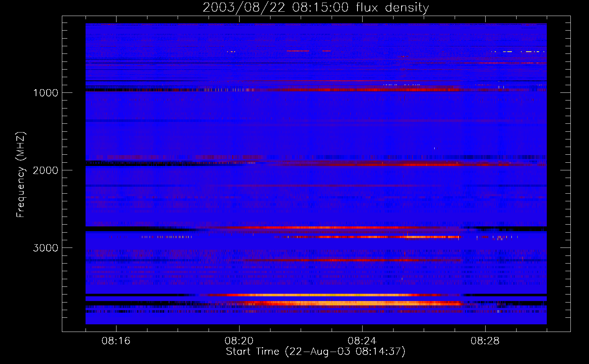Click the 'Frequency (MHZ)' axis title
Image resolution: width=589 pixels, height=364 pixels.
pos(21,175)
